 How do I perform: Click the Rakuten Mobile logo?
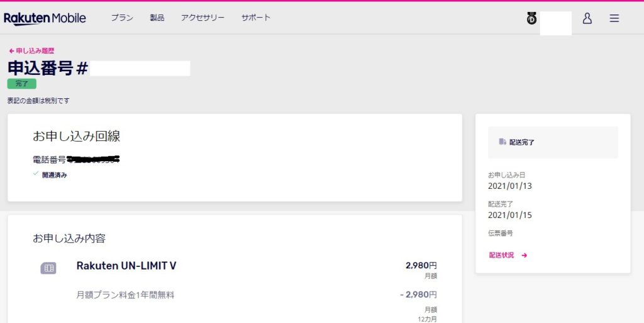tap(45, 18)
